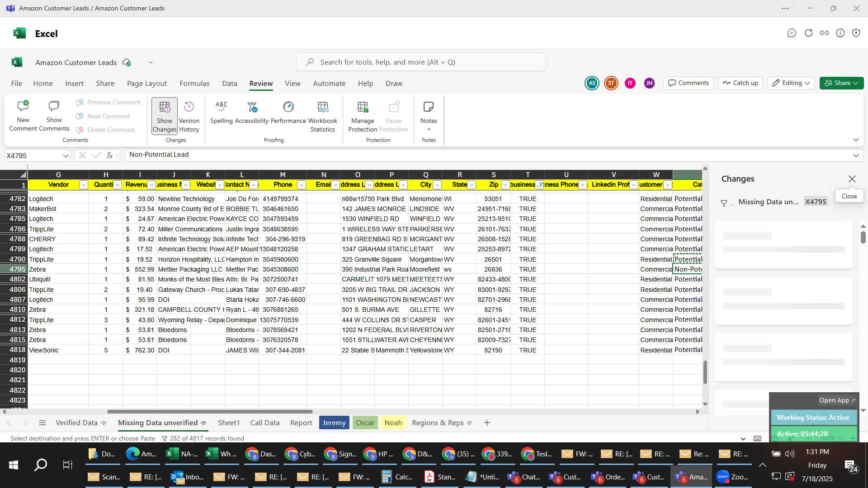Copy link icon in the header
Screen dimensions: 868x488
825,33
